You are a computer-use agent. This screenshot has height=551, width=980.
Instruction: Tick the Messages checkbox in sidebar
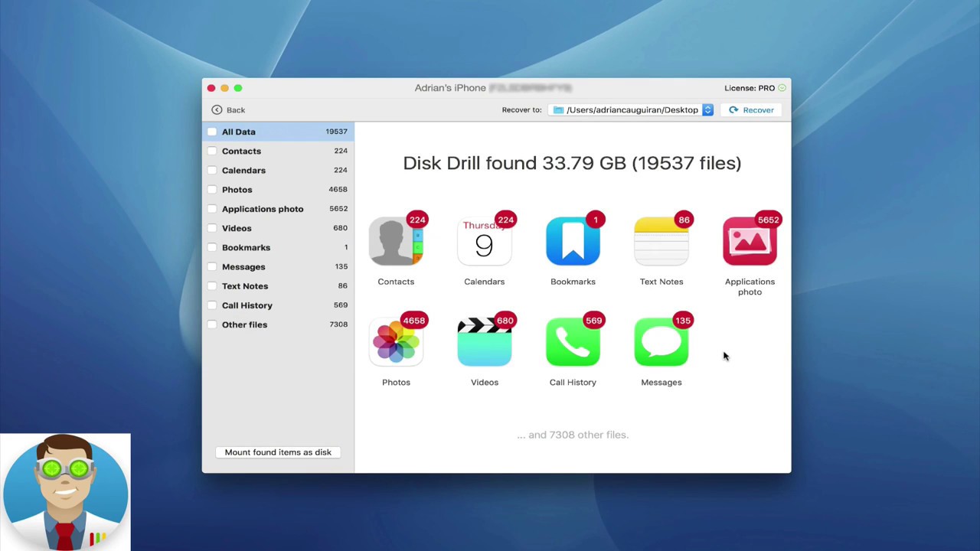212,266
